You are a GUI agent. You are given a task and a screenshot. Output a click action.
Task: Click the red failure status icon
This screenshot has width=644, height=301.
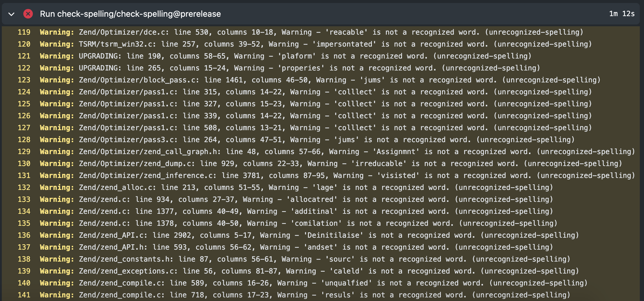(28, 14)
